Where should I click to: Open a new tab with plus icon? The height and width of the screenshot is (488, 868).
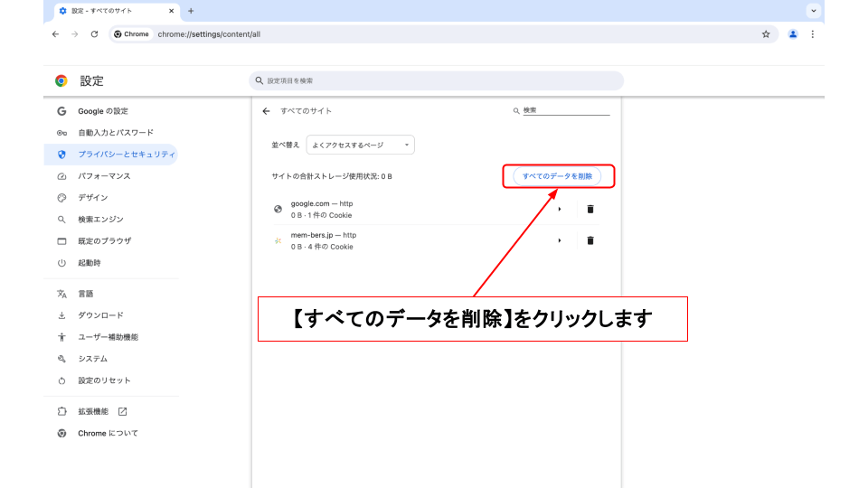(x=191, y=11)
